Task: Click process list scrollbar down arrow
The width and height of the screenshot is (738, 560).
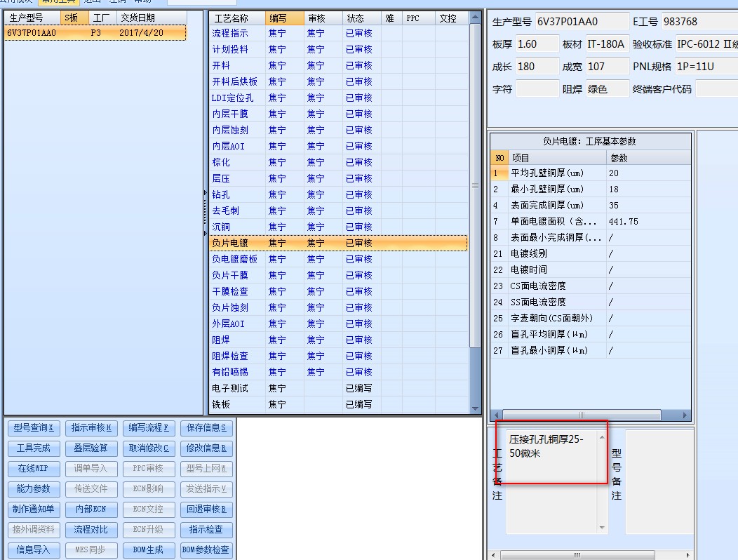Action: click(x=476, y=408)
